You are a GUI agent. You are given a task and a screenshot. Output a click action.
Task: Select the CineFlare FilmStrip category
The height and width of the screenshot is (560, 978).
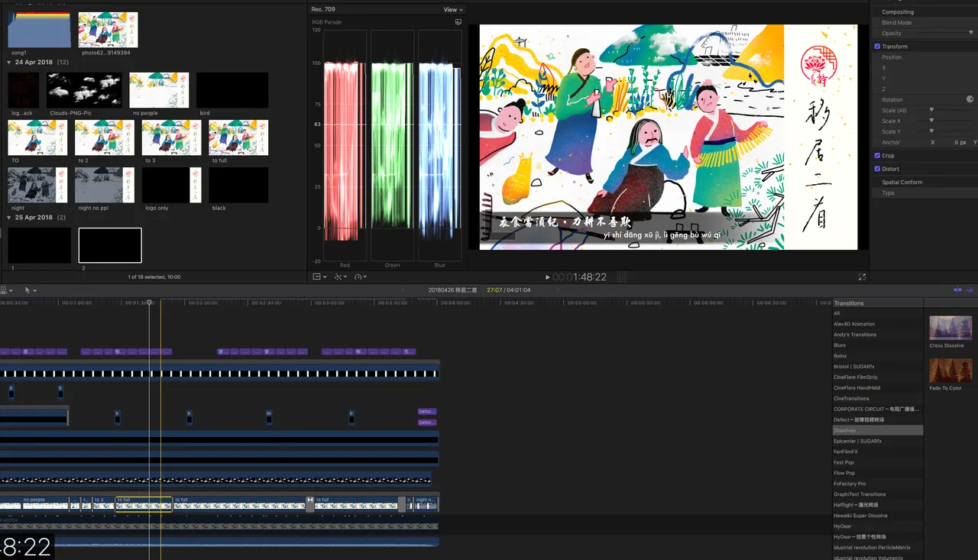point(878,377)
